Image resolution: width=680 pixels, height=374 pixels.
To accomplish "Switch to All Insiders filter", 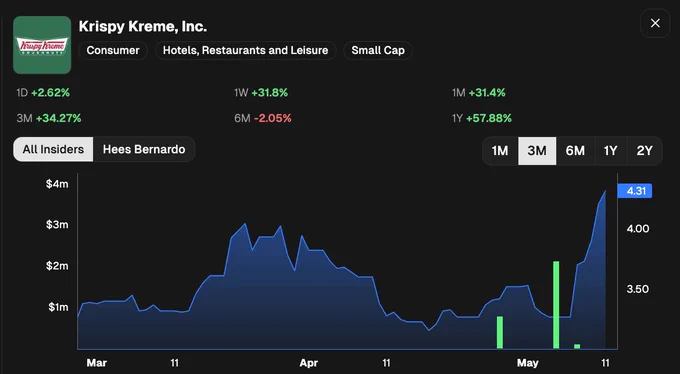I will pyautogui.click(x=53, y=149).
